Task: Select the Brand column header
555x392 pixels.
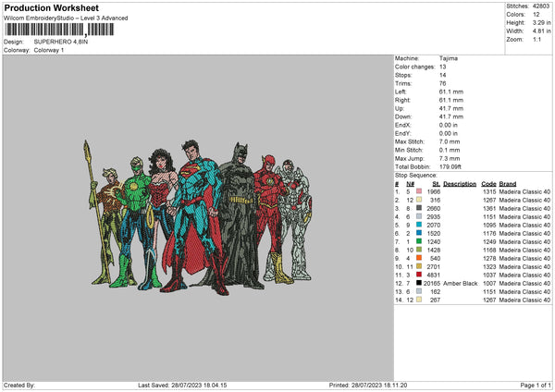Action: pos(509,183)
